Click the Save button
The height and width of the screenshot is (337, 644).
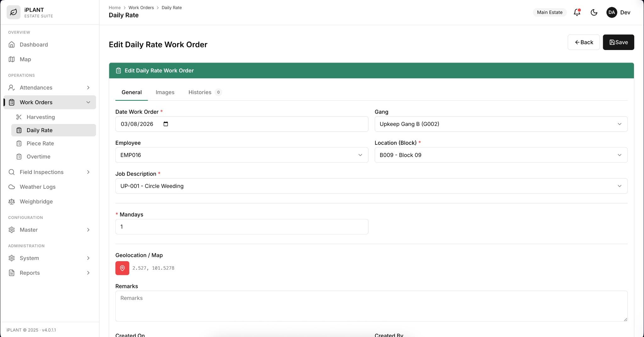[618, 42]
